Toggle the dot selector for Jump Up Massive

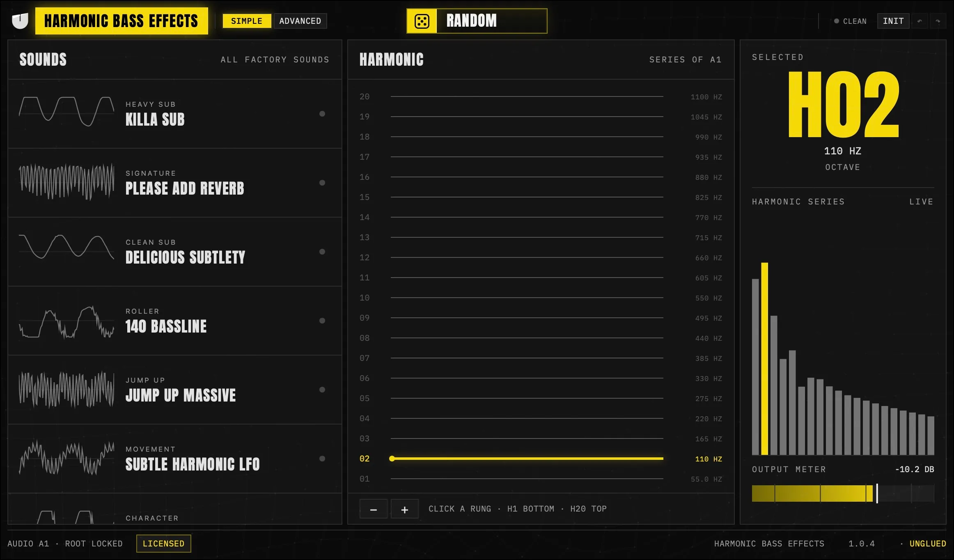pyautogui.click(x=322, y=390)
